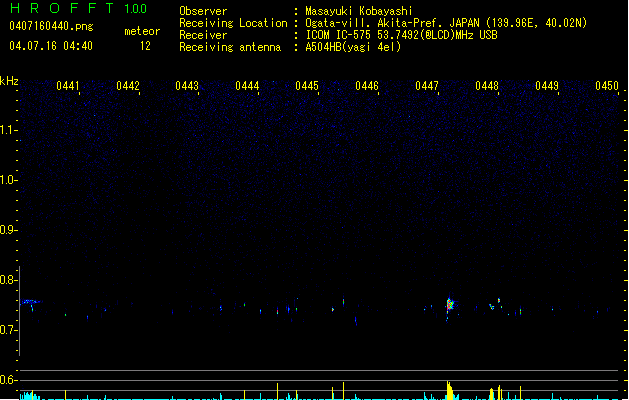Click the kHz axis unit label
Image resolution: width=629 pixels, height=400 pixels.
click(9, 81)
